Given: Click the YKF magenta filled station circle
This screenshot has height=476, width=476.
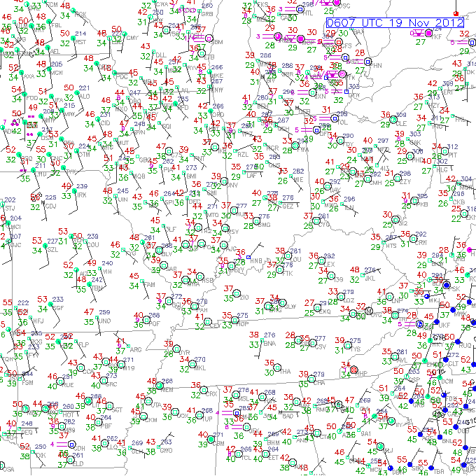Looking at the screenshot, I should 428,33.
